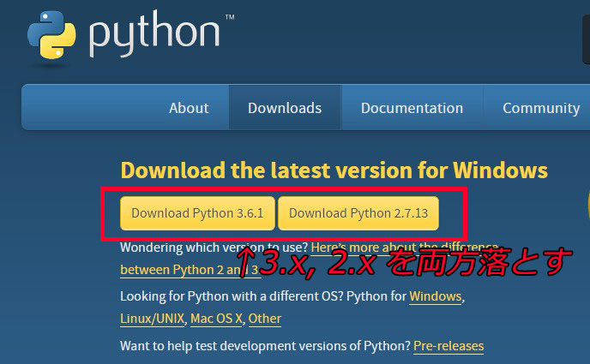
Task: Click the Python snake logo icon
Action: tap(51, 35)
